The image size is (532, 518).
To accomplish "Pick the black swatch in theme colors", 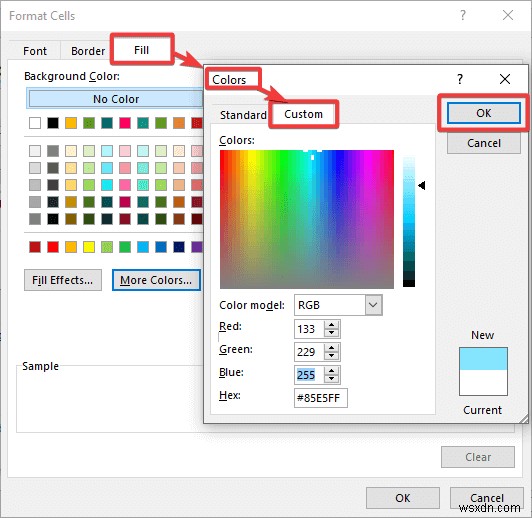I will tap(53, 123).
